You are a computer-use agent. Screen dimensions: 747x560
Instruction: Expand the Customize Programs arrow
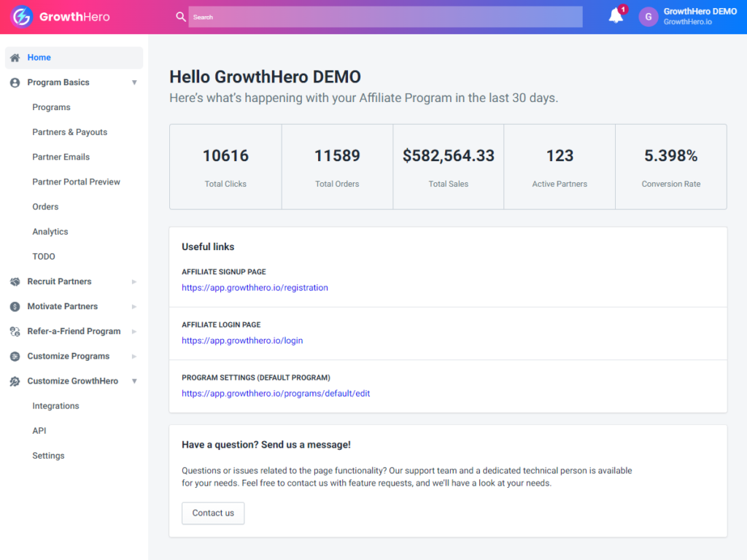(134, 356)
